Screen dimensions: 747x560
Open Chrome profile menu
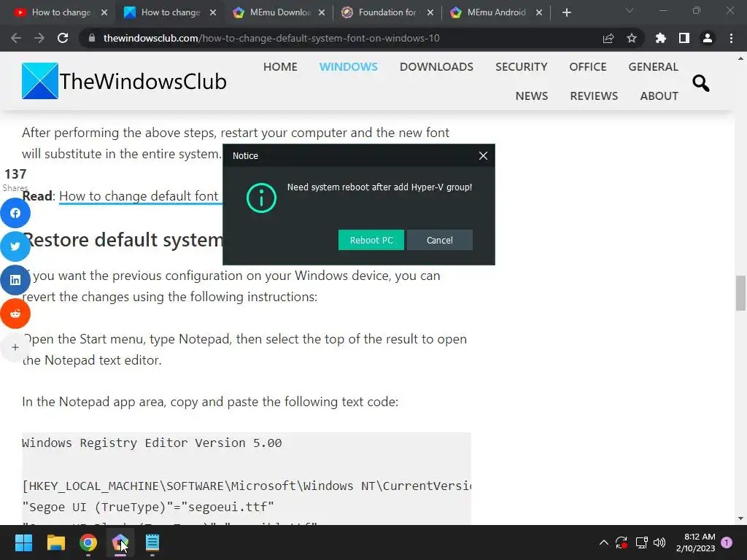[708, 38]
